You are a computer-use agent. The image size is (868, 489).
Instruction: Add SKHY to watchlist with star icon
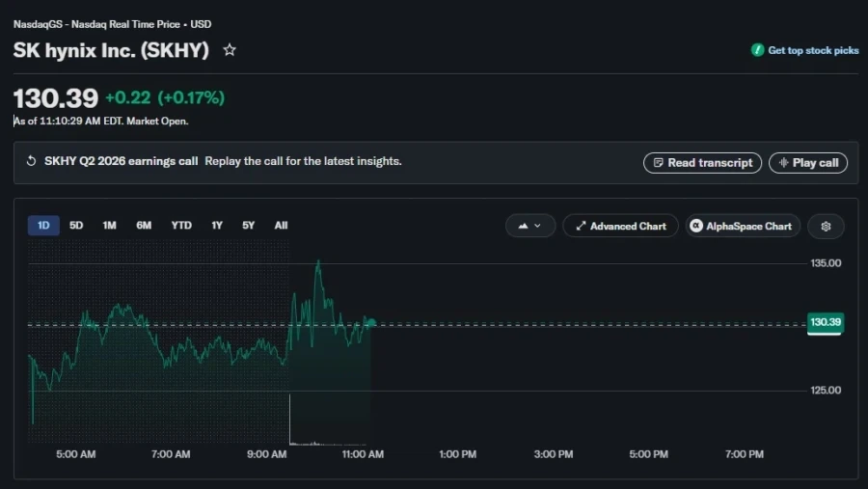click(x=230, y=50)
